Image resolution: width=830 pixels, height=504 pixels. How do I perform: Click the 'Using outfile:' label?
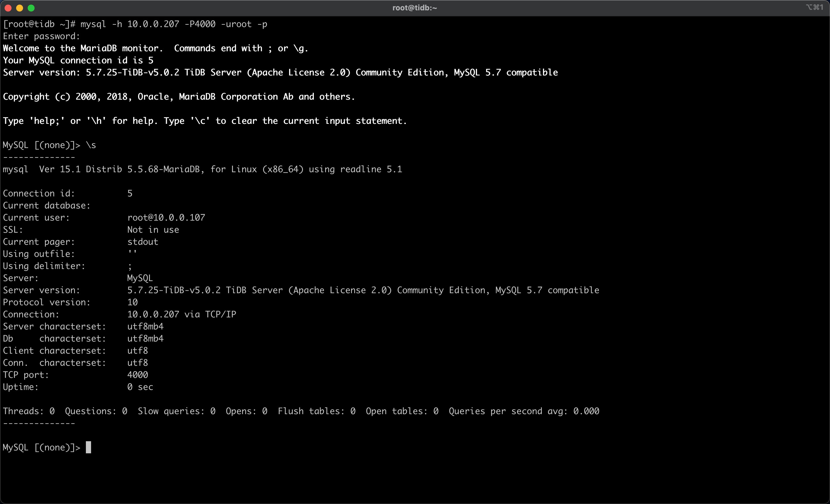pos(39,254)
